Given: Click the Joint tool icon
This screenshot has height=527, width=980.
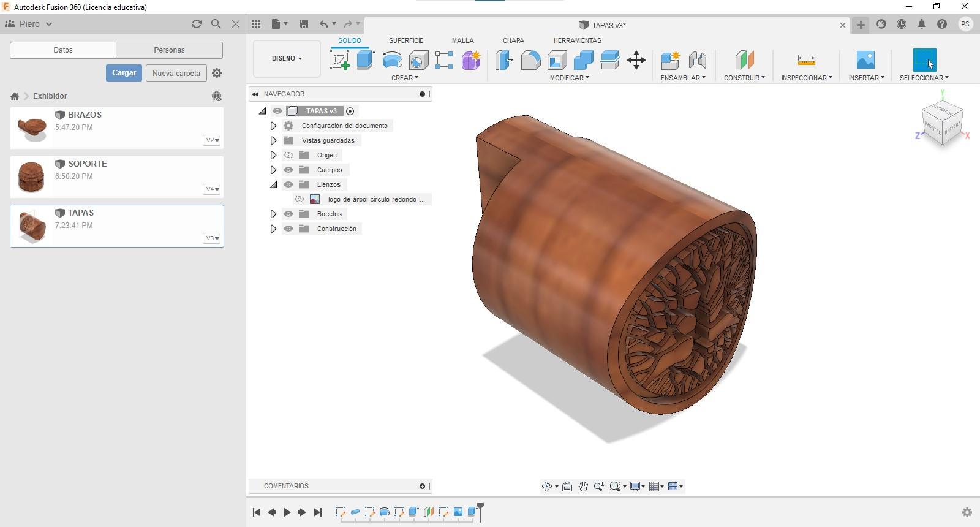Looking at the screenshot, I should [698, 60].
